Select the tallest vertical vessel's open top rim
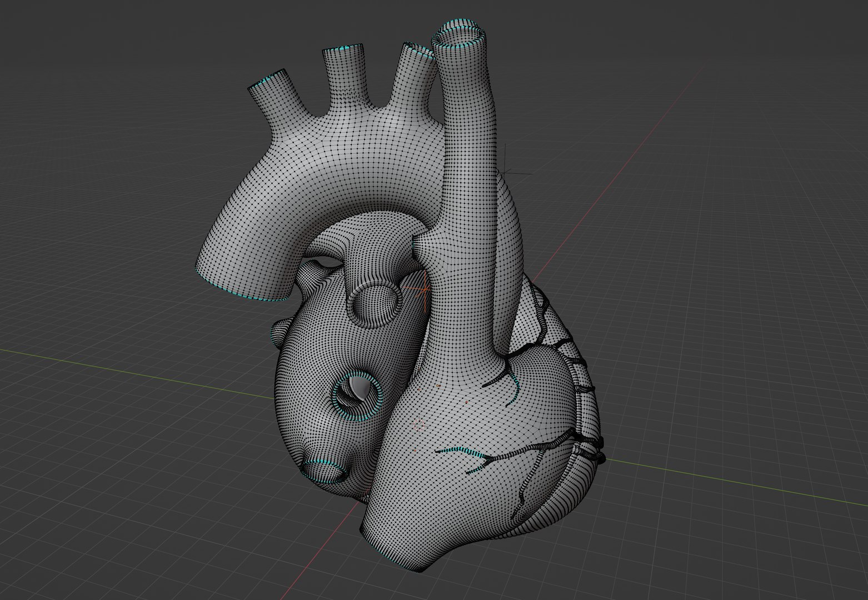Viewport: 868px width, 600px height. 458,35
